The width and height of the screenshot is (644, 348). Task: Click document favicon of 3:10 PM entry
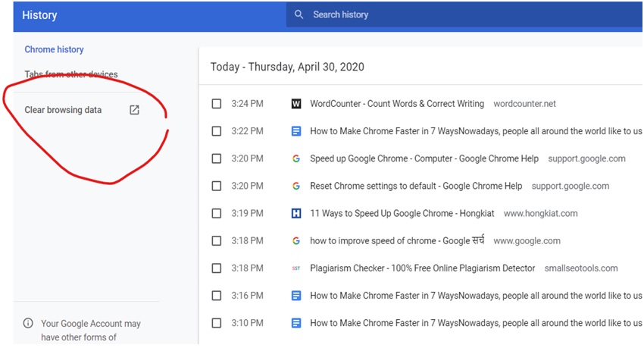click(x=296, y=323)
